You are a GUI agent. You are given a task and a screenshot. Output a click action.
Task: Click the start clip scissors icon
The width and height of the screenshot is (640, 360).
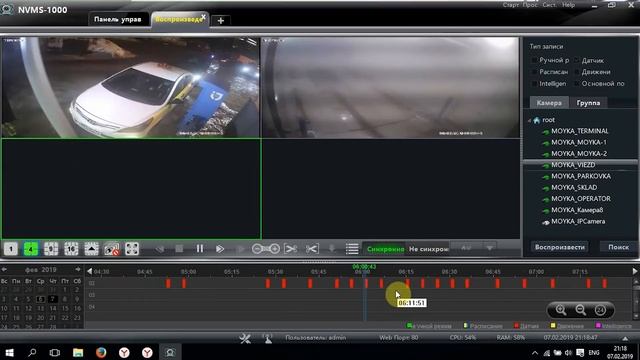click(291, 249)
